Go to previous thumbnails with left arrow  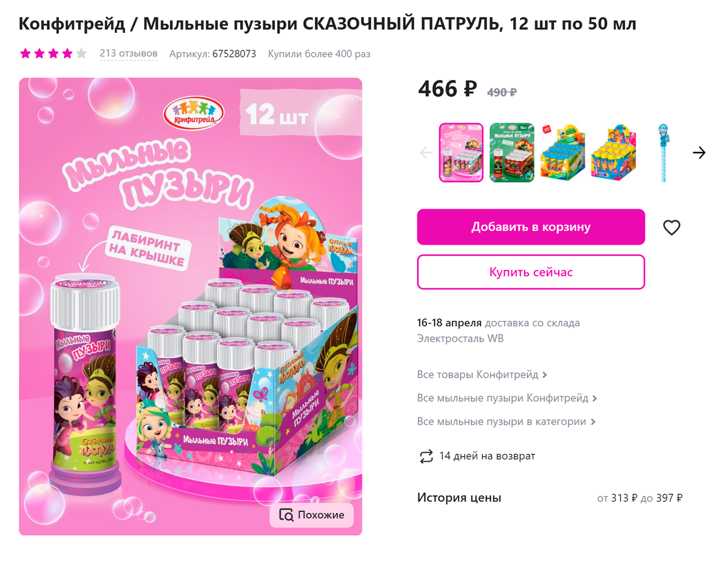(426, 153)
